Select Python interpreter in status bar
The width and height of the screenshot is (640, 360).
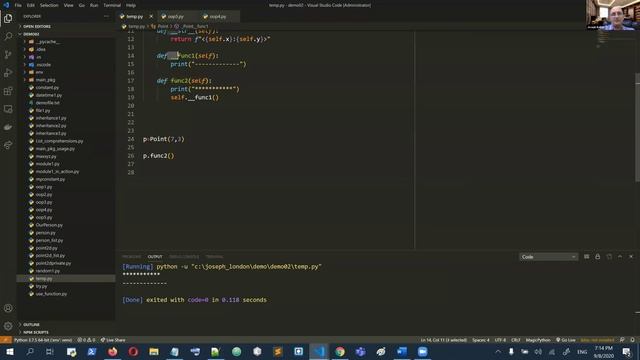coord(43,340)
